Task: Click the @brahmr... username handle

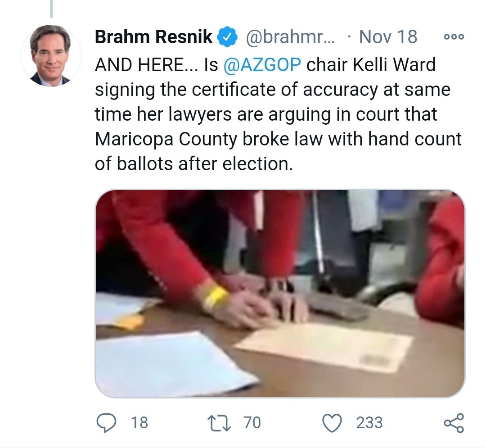Action: pos(290,37)
